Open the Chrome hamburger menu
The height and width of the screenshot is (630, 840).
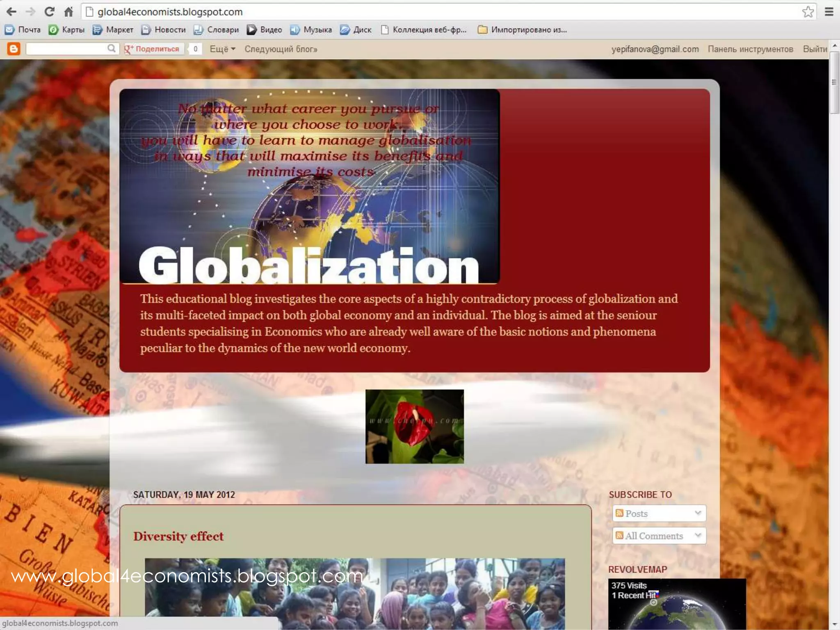[x=829, y=12]
